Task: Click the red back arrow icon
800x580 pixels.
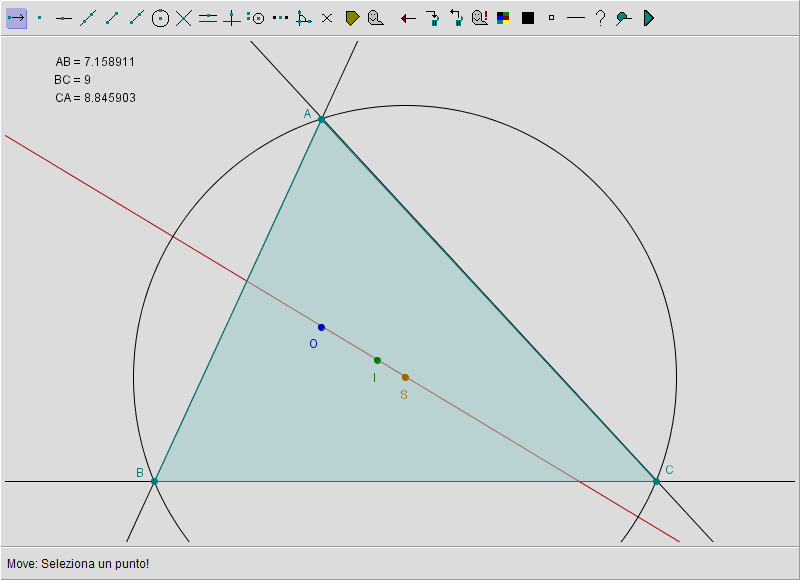Action: [x=408, y=19]
